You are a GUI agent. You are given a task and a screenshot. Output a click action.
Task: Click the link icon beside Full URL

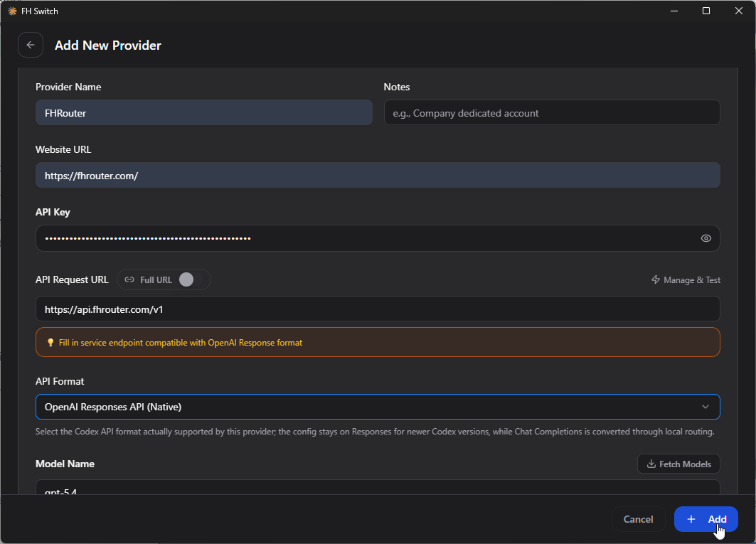pyautogui.click(x=129, y=279)
